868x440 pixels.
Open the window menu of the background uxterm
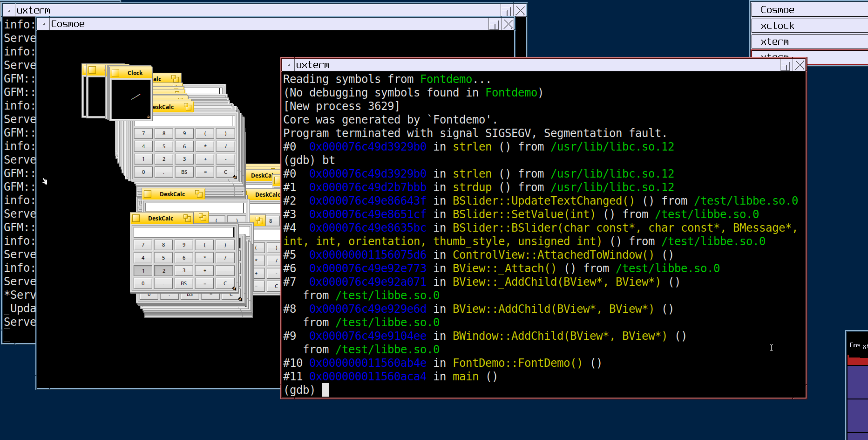click(9, 10)
